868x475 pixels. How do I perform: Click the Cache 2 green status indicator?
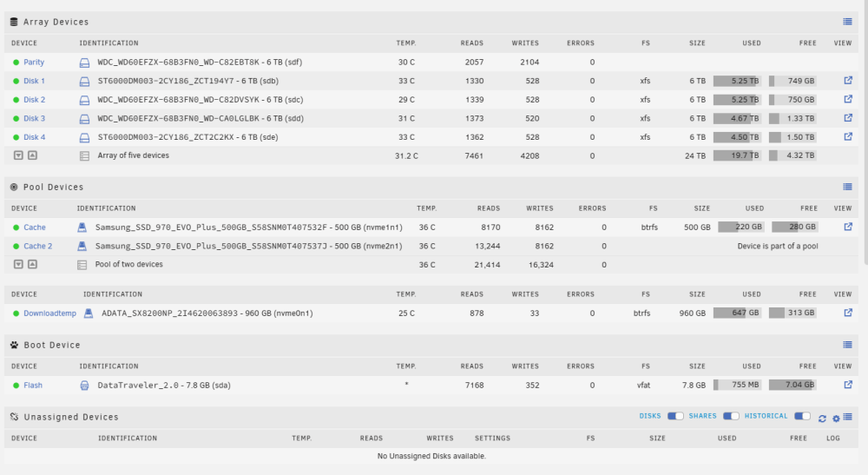point(16,247)
